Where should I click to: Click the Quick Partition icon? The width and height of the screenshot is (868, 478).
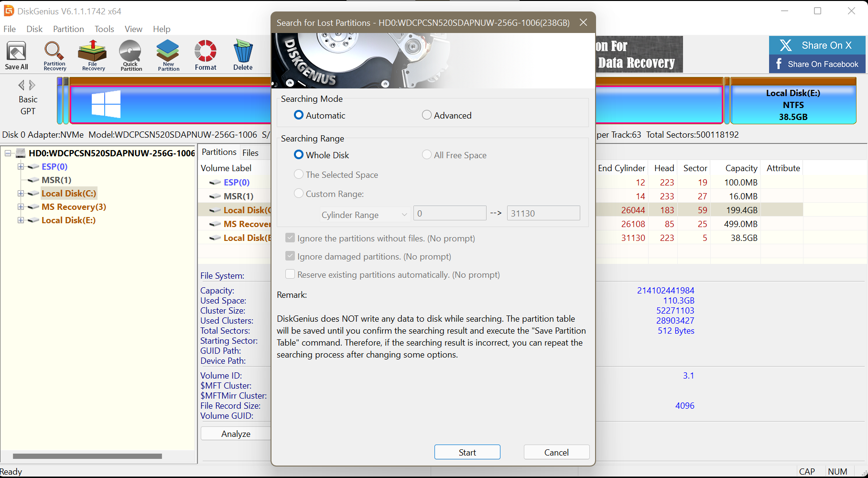tap(131, 55)
